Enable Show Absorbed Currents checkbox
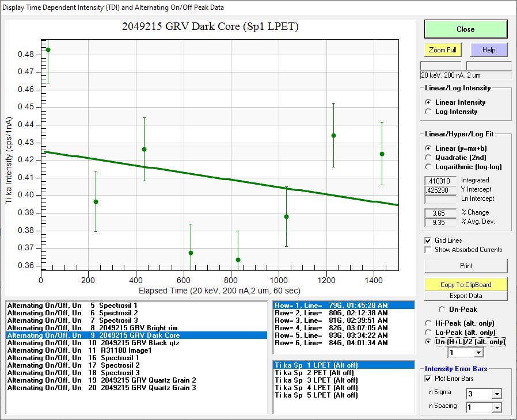Viewport: 517px width, 420px height. tap(428, 250)
